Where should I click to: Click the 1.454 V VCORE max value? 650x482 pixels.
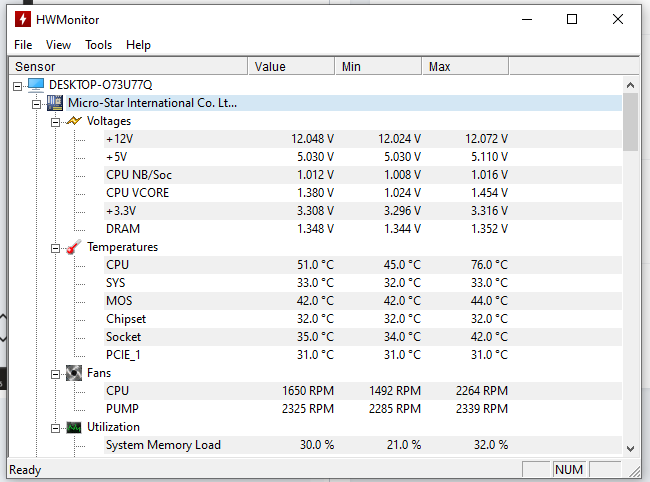pyautogui.click(x=490, y=193)
